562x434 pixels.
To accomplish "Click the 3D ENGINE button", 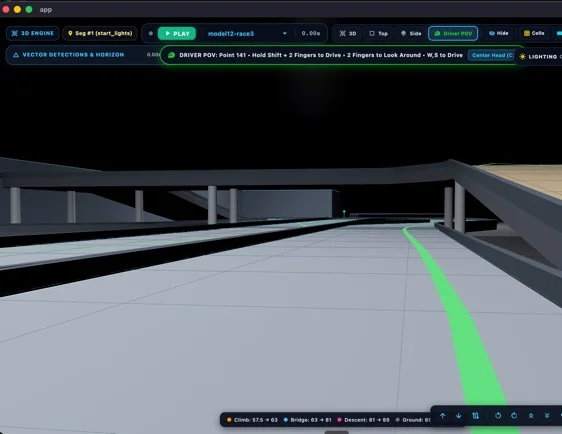I will [32, 33].
